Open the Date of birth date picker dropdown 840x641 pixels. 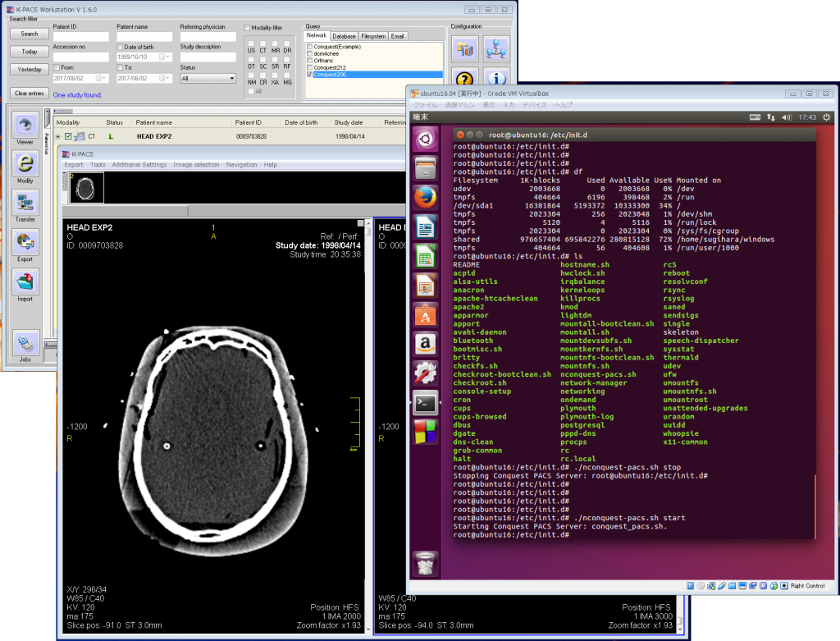pos(167,57)
